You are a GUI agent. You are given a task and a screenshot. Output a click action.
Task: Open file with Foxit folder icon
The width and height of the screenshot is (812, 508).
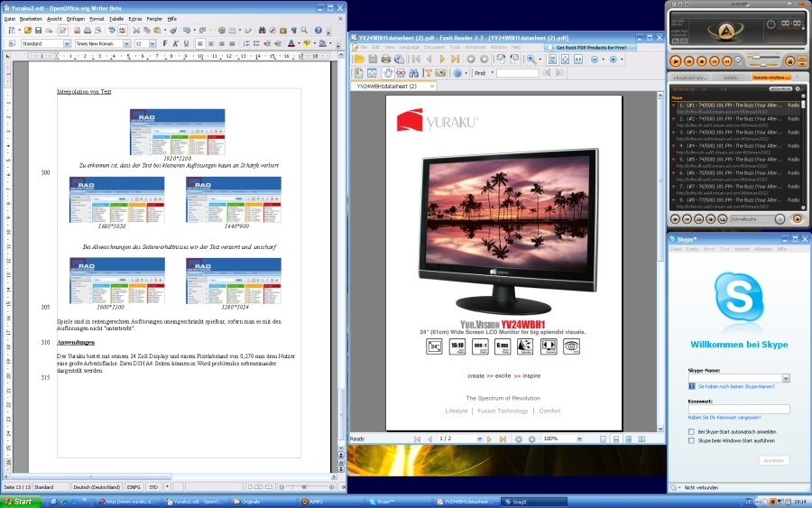pyautogui.click(x=359, y=59)
